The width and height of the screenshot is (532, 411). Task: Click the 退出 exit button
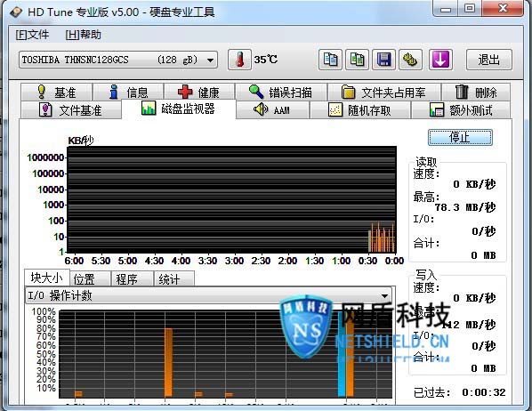489,60
